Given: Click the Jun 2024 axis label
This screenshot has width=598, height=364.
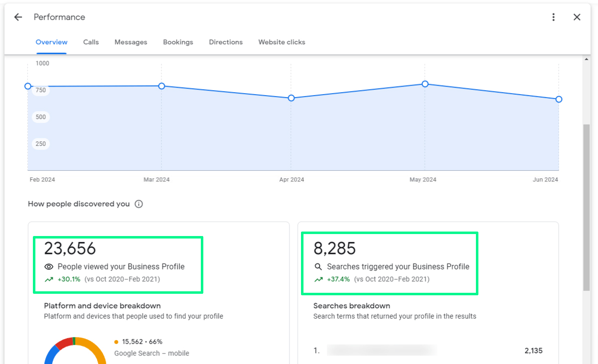Looking at the screenshot, I should 546,180.
